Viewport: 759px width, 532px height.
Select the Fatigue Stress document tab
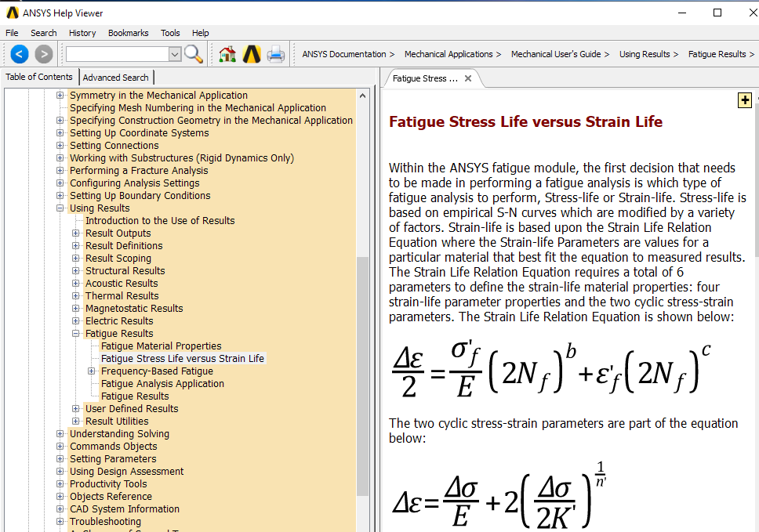click(425, 78)
